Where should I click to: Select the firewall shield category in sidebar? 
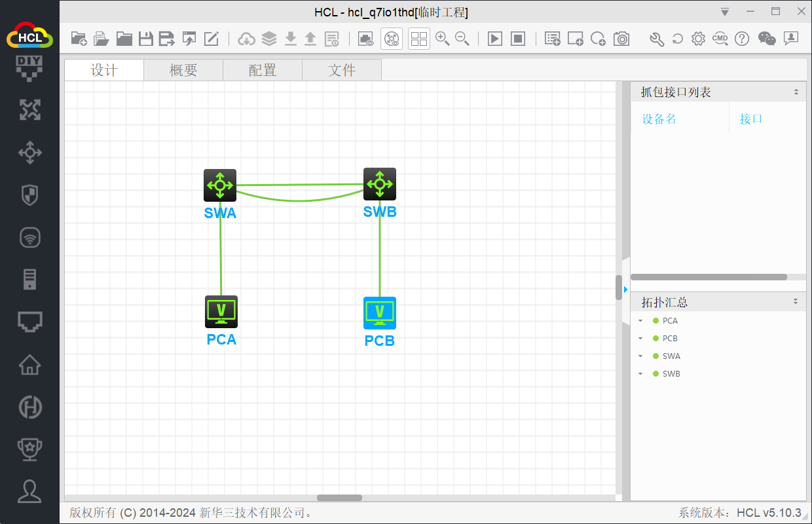click(29, 195)
